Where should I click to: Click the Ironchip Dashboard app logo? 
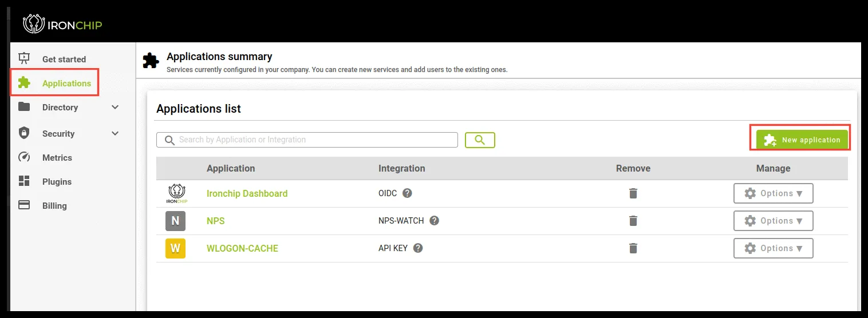(x=176, y=194)
